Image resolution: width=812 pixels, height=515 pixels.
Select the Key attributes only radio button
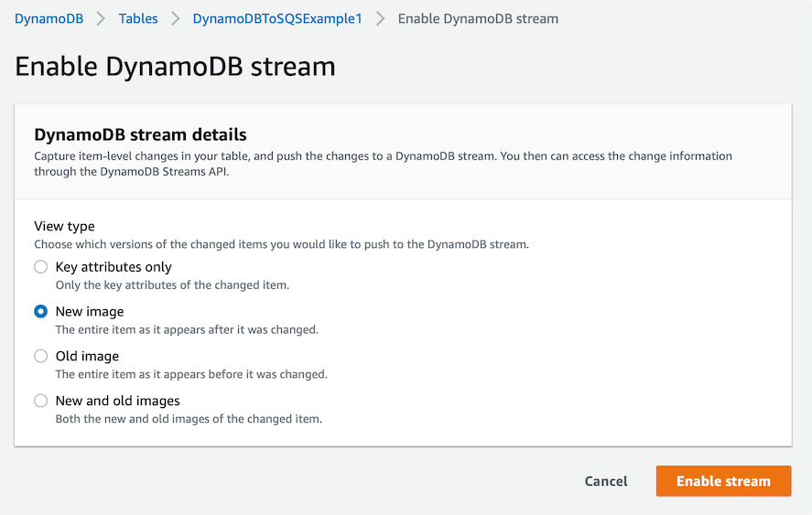pyautogui.click(x=40, y=267)
